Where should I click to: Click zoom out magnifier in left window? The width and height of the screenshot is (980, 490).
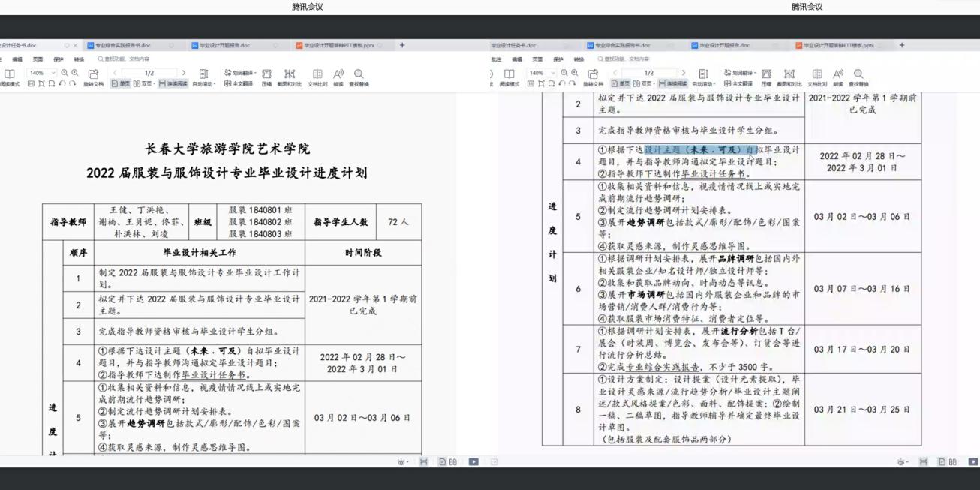(65, 73)
